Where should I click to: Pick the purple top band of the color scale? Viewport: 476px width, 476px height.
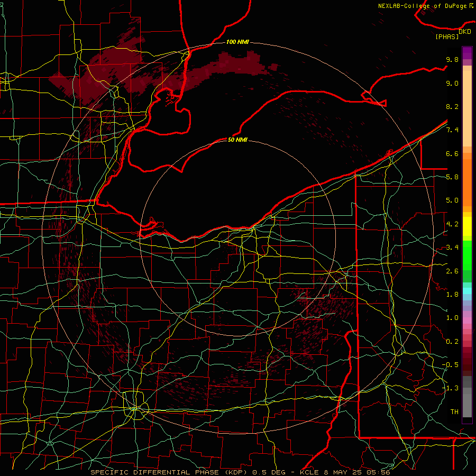pyautogui.click(x=467, y=53)
